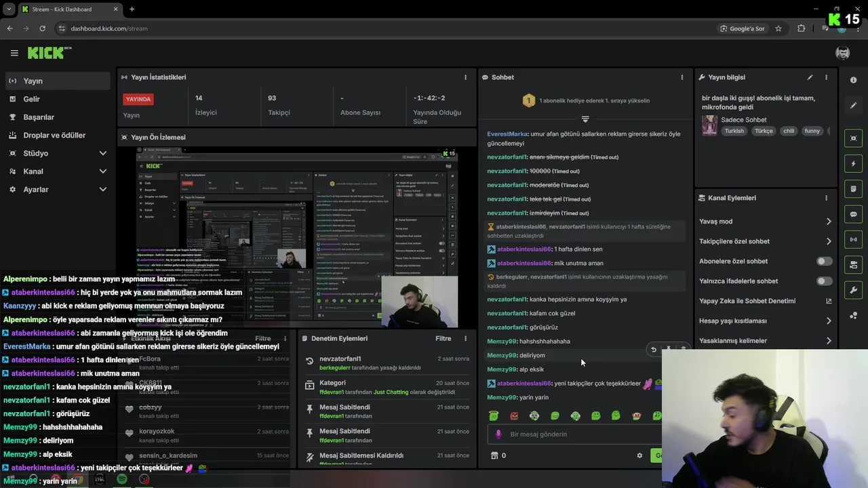Open Yayın bilgisi panel three-dot menu
This screenshot has height=488, width=868.
(826, 77)
